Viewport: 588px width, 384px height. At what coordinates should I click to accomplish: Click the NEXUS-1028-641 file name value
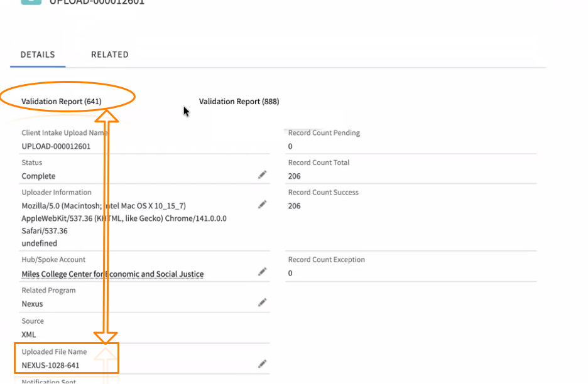click(51, 365)
